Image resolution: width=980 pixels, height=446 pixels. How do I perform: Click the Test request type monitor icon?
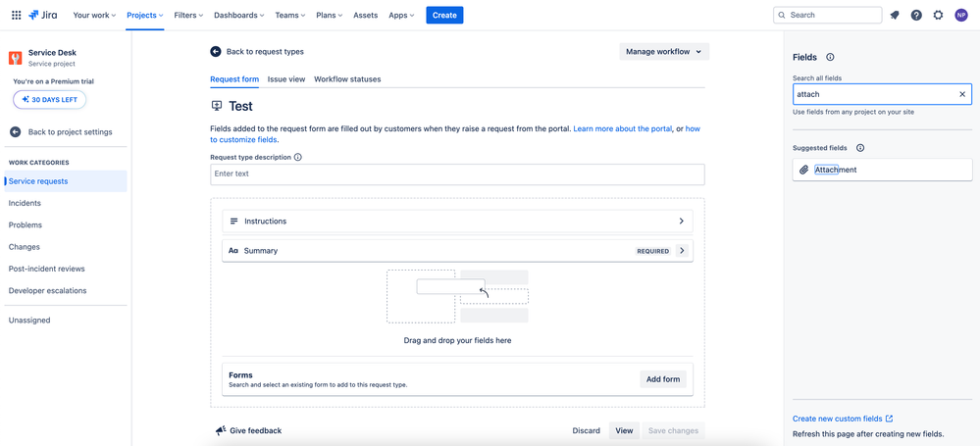tap(217, 106)
